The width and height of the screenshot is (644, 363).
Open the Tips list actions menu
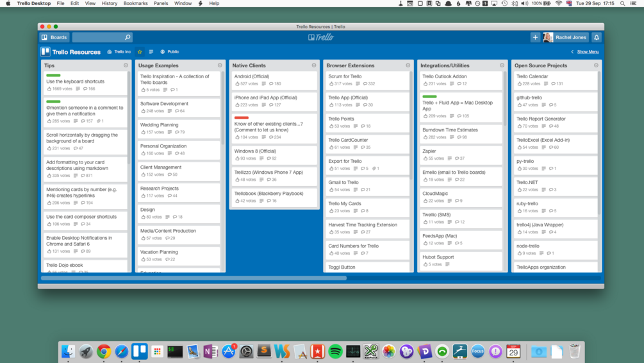click(126, 65)
